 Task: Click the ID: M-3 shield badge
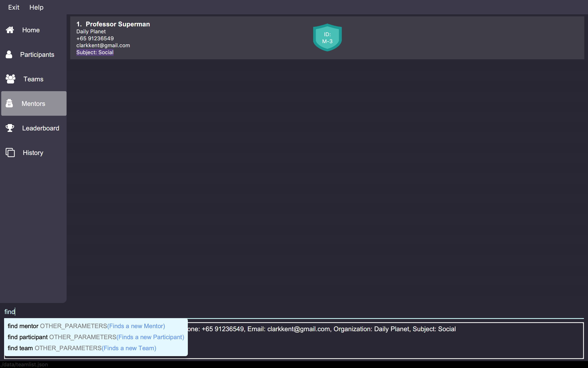pos(327,37)
